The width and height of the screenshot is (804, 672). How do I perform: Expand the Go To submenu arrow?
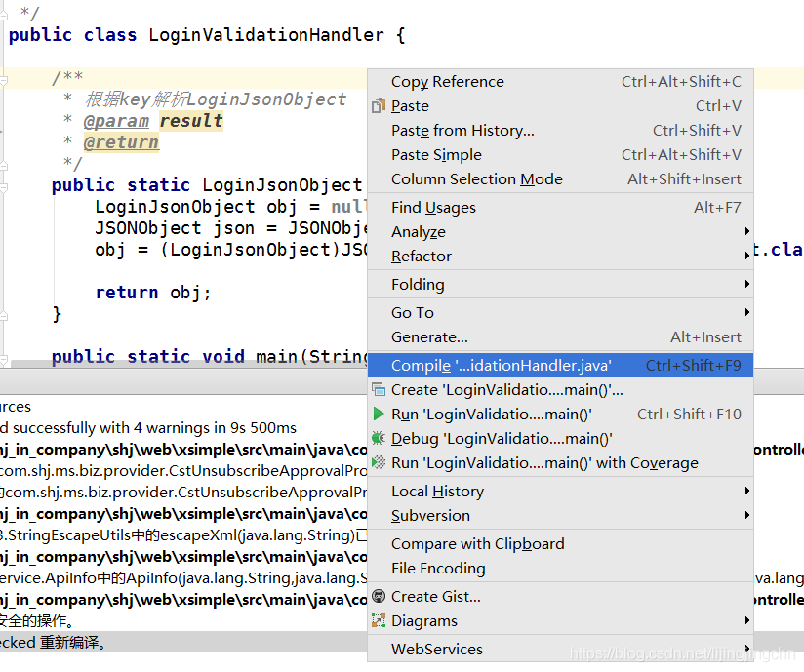click(x=747, y=312)
